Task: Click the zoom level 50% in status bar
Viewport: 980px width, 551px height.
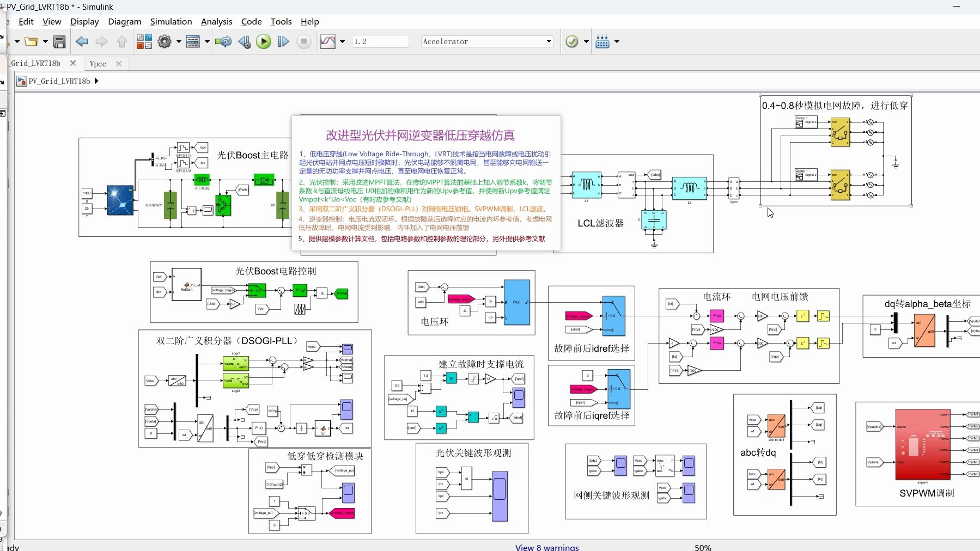Action: (703, 547)
